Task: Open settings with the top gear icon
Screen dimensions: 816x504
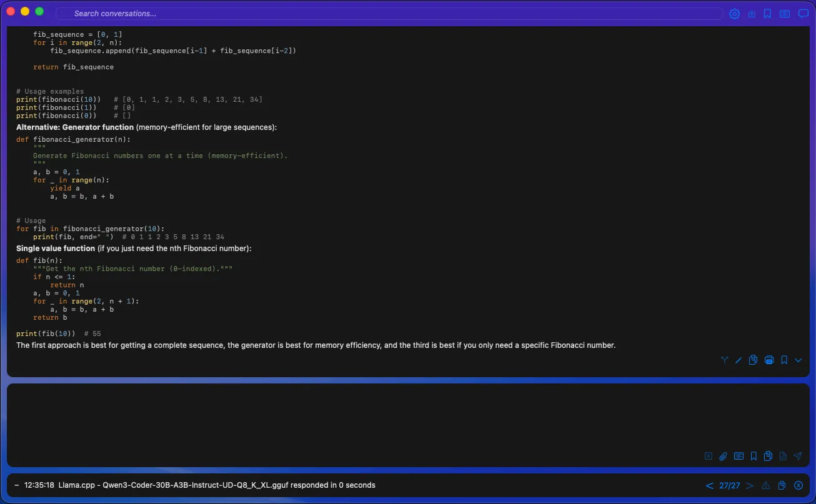Action: click(x=734, y=14)
